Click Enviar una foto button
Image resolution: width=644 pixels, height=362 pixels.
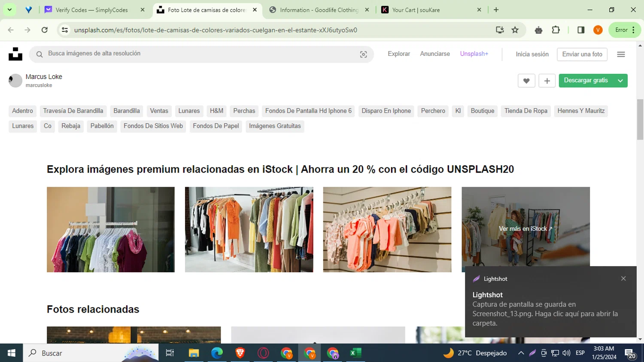click(582, 54)
